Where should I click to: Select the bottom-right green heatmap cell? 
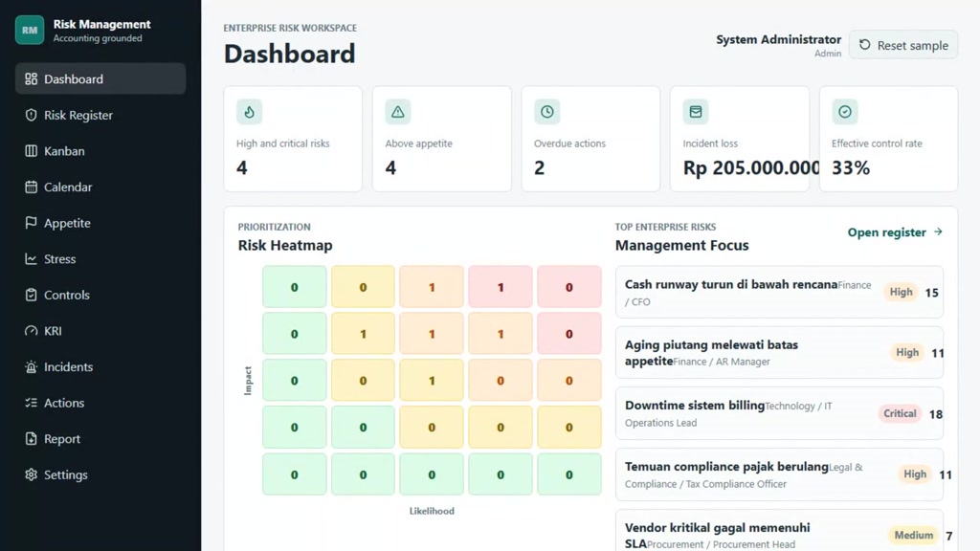pos(568,474)
